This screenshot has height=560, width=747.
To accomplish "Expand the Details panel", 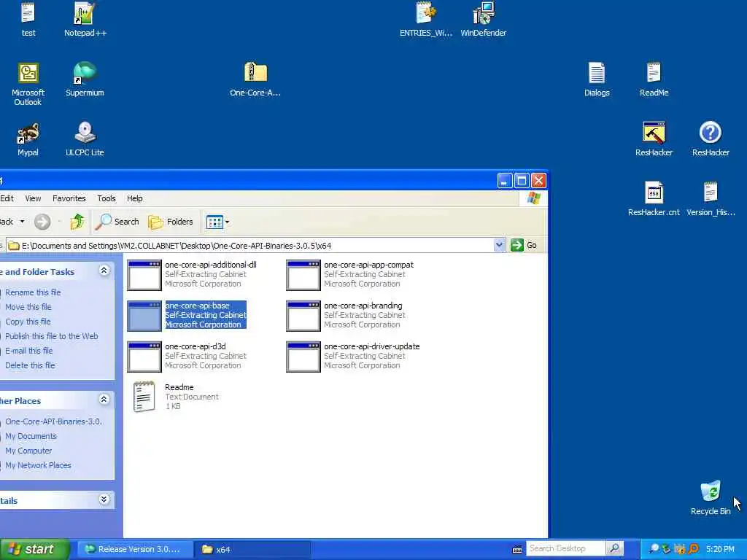I will point(104,499).
